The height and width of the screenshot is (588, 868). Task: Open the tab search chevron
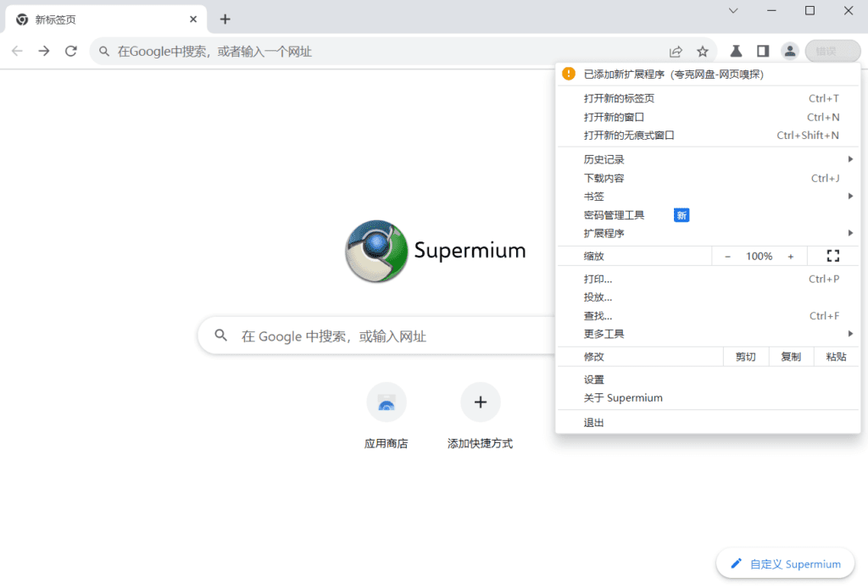click(x=733, y=10)
